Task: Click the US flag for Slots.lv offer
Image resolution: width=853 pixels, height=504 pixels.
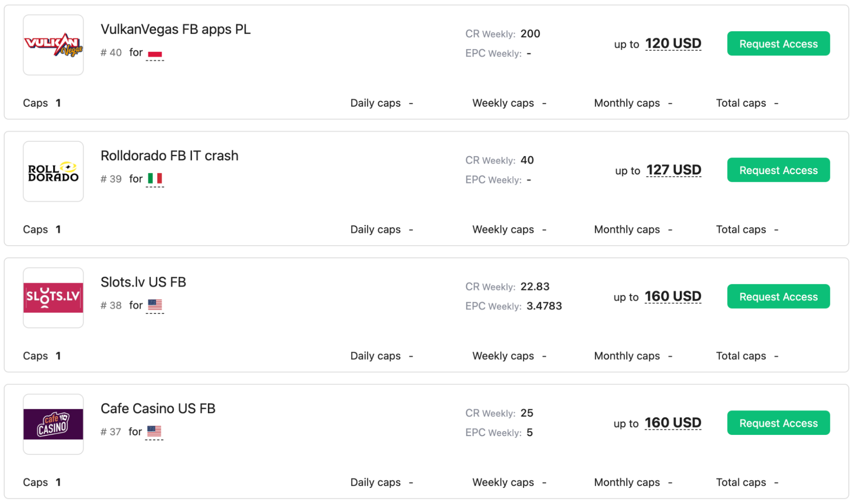Action: [x=155, y=305]
